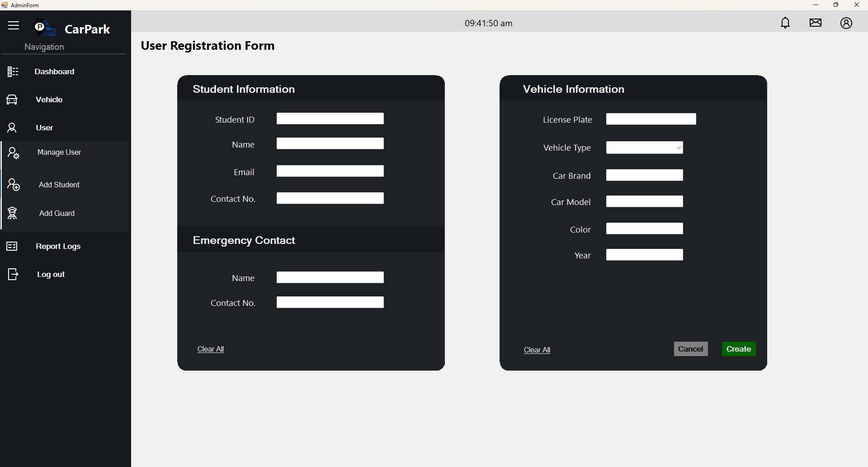Click the user profile account icon

pyautogui.click(x=846, y=23)
